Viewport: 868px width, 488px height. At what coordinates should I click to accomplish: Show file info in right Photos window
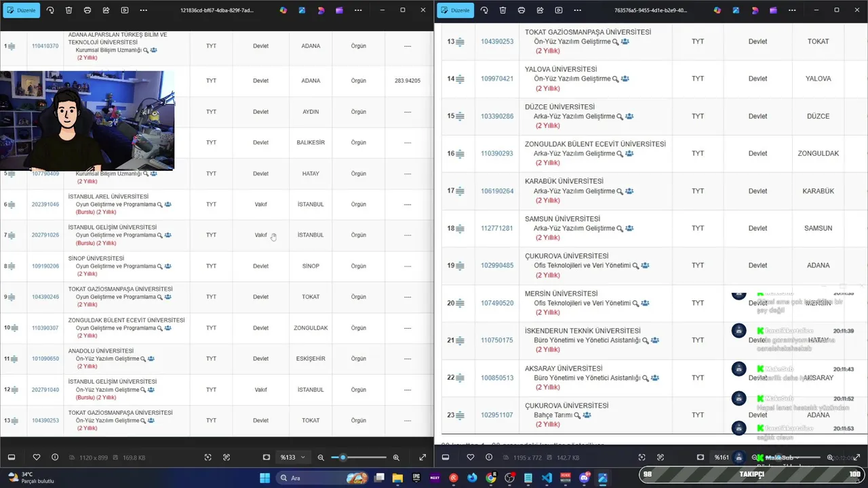[x=489, y=457]
